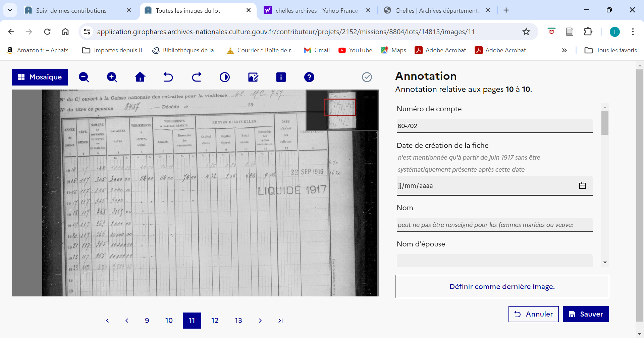Click Définir comme dernière image button

[x=502, y=287]
